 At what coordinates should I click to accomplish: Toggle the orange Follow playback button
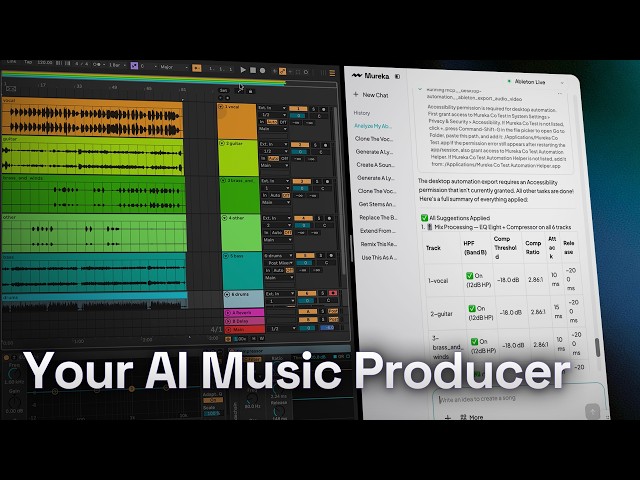[x=197, y=68]
